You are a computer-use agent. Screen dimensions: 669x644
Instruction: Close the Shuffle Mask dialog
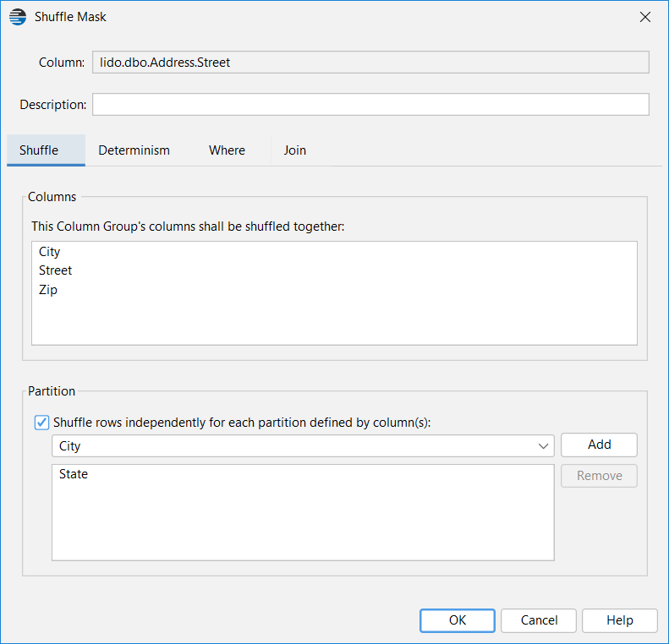click(645, 17)
